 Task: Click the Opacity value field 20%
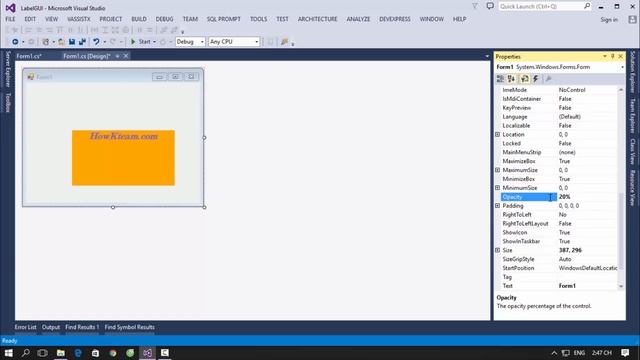click(x=587, y=197)
